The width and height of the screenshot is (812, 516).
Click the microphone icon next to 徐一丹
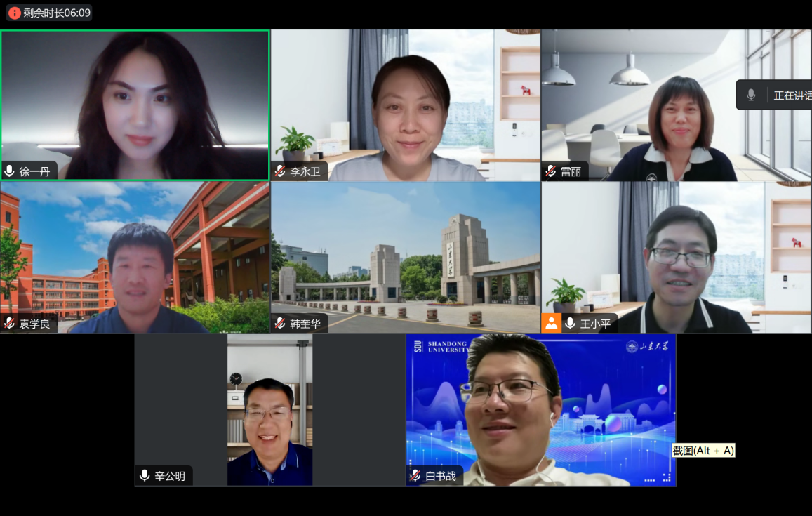coord(9,171)
